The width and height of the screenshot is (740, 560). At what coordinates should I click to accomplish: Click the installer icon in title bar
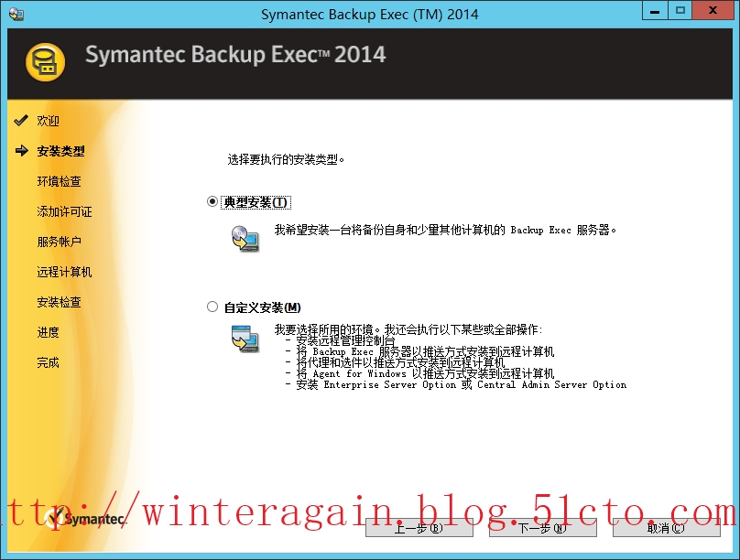(x=16, y=14)
